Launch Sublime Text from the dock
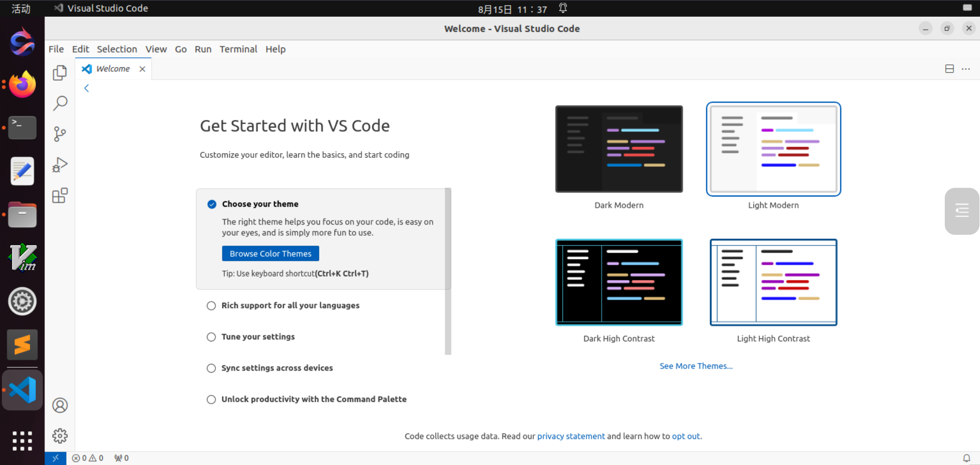 click(22, 345)
